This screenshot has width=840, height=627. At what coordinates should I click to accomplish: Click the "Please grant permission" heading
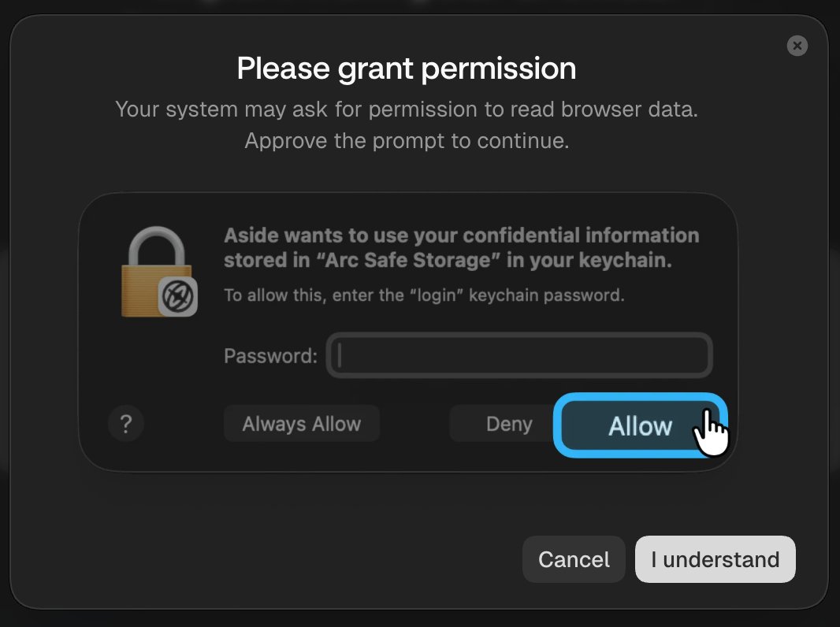(x=407, y=69)
